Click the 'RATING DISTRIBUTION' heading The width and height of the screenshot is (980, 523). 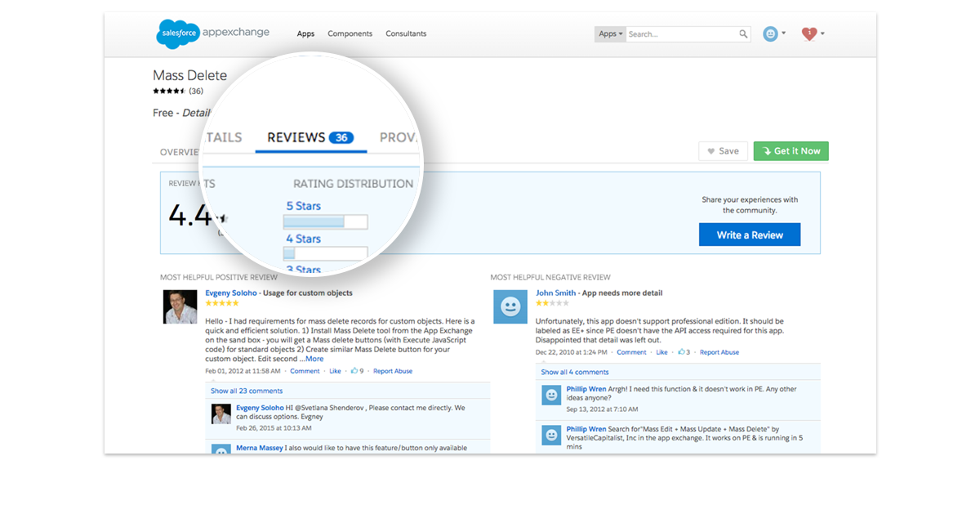[x=354, y=184]
